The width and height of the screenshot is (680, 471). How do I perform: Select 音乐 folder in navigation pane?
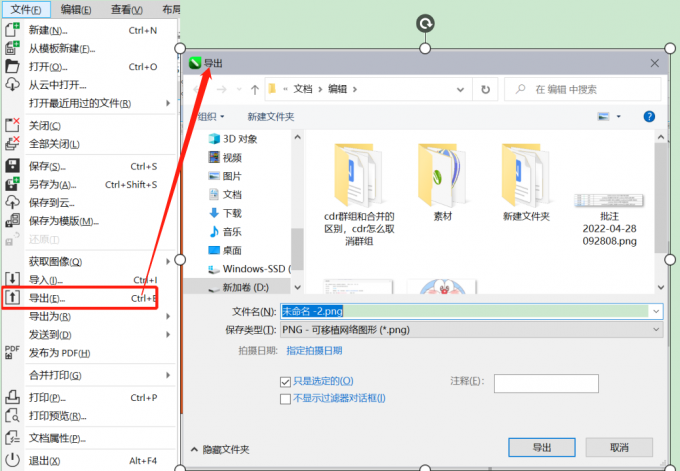point(225,232)
